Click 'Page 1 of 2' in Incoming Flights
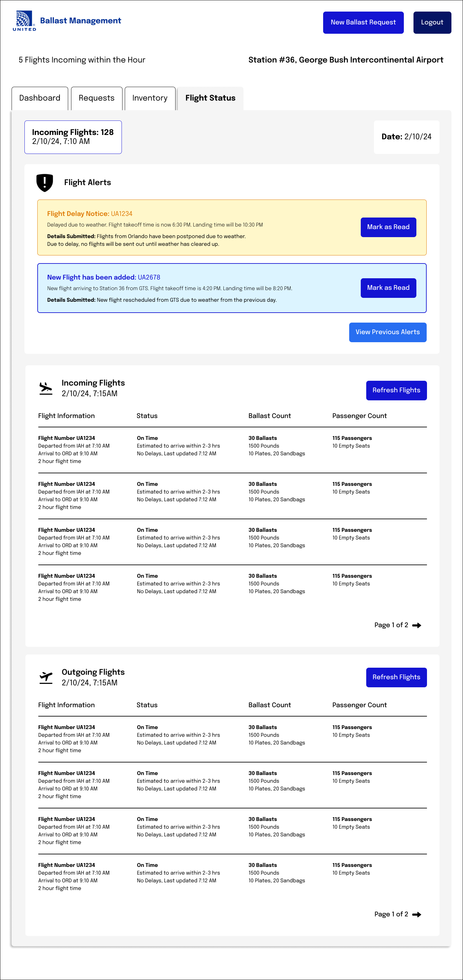 (391, 625)
